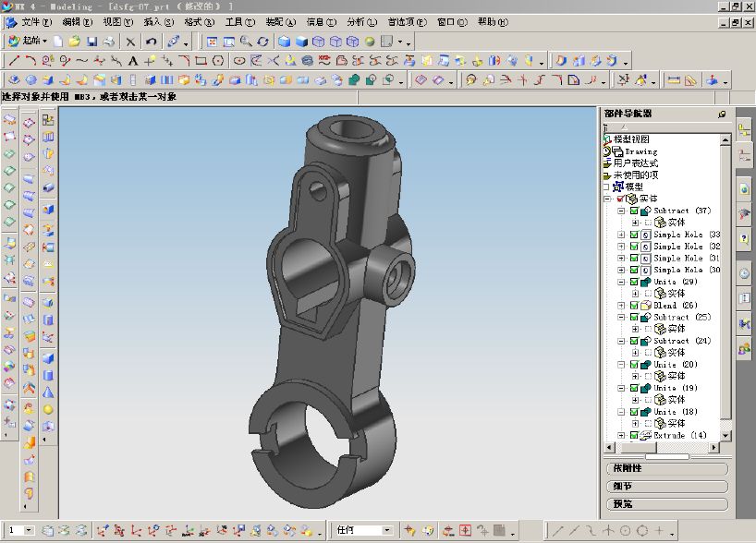Click the Sketch icon in feature toolbar
The height and width of the screenshot is (543, 756).
14,80
